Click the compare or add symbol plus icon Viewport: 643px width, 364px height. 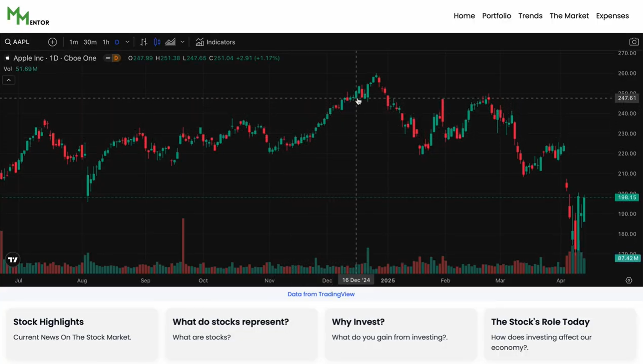(x=52, y=42)
